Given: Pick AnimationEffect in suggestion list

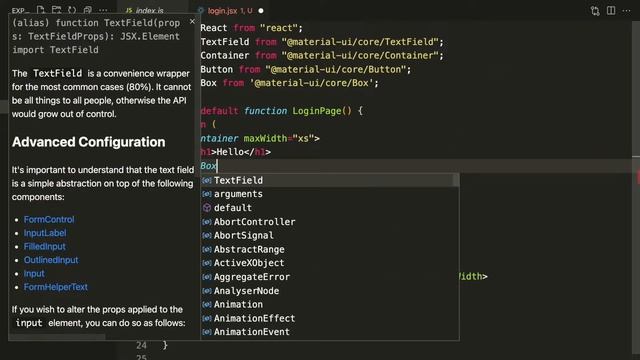Looking at the screenshot, I should pyautogui.click(x=330, y=318).
